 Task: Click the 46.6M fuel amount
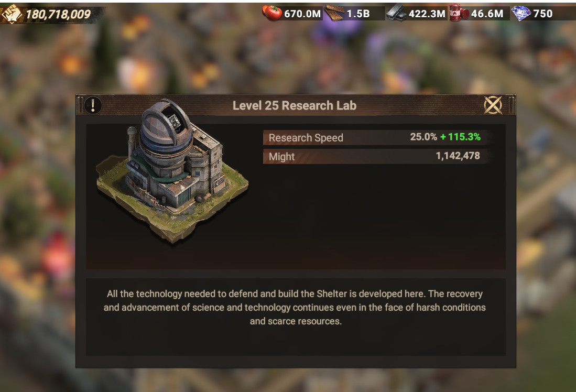click(487, 14)
